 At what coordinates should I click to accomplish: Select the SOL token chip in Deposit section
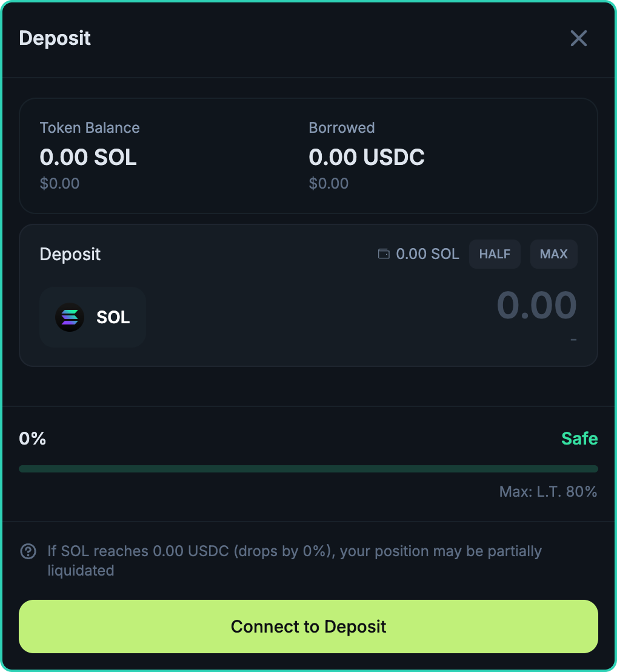[92, 317]
